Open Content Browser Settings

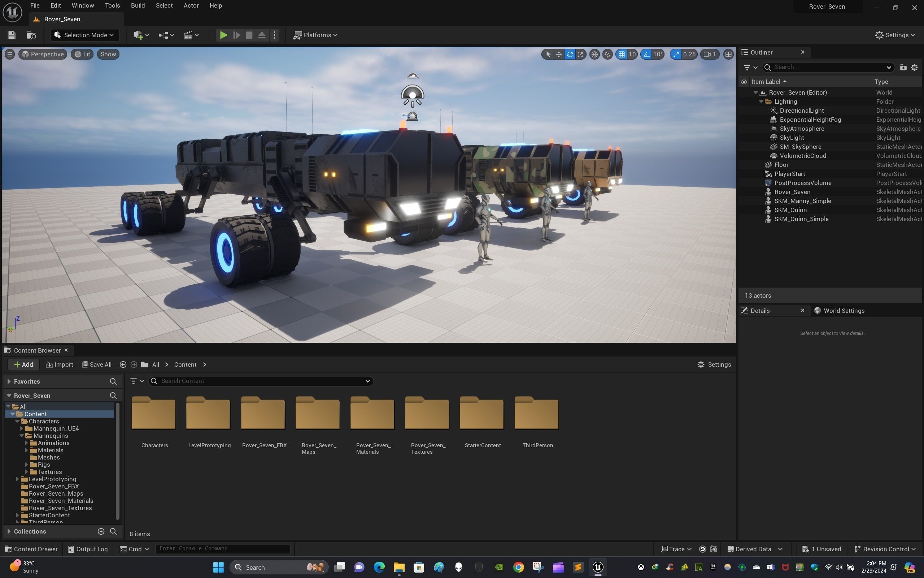[x=714, y=365]
